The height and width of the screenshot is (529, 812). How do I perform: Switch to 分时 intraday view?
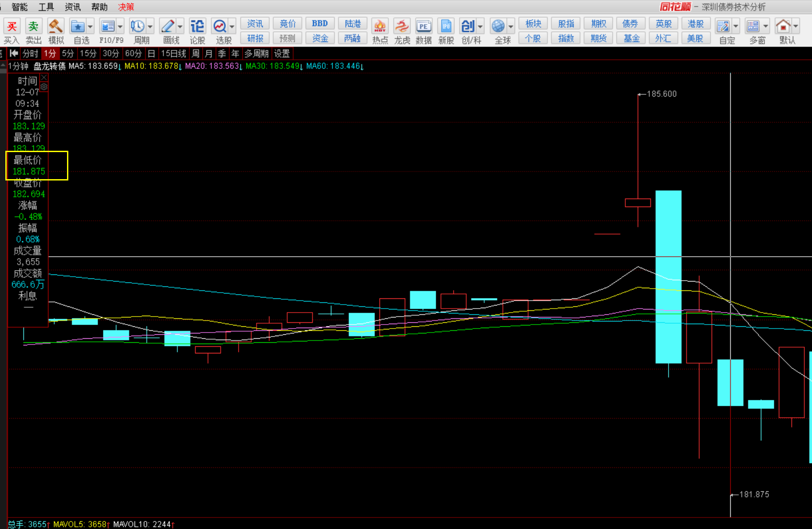(30, 54)
